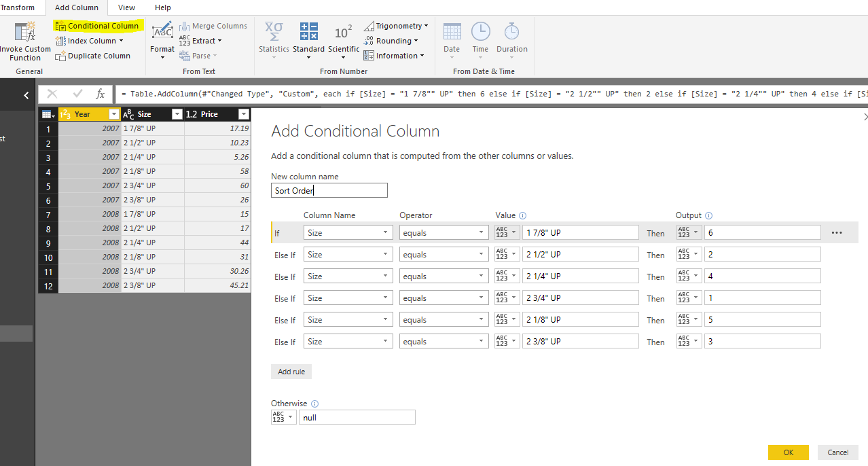The width and height of the screenshot is (868, 466).
Task: Open Size column filter dropdown
Action: coord(177,114)
